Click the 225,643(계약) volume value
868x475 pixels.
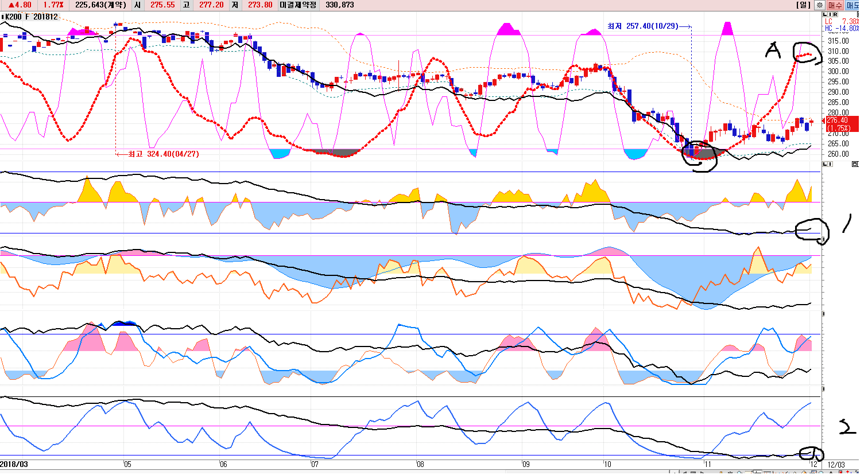[x=100, y=5]
